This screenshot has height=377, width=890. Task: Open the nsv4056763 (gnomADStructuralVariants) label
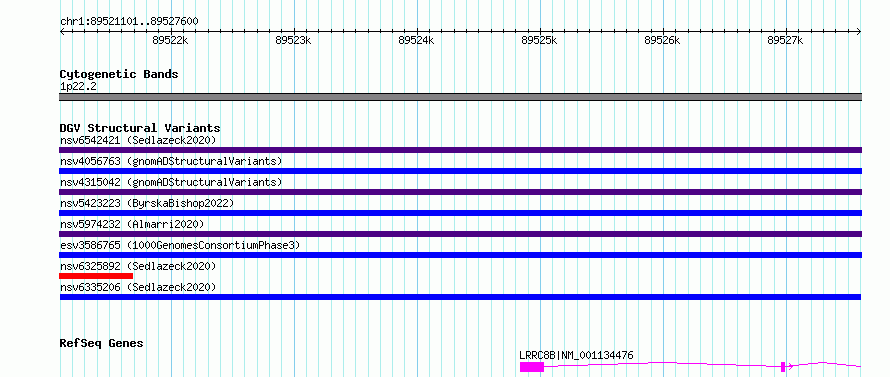click(x=171, y=161)
